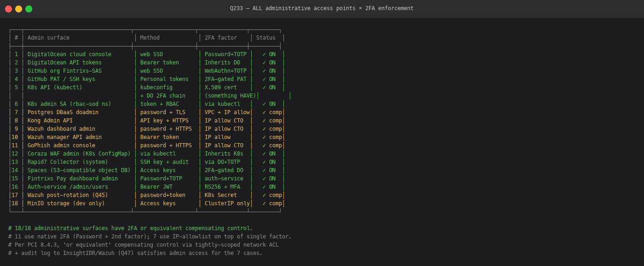The width and height of the screenshot is (644, 266).
Task: Click 'GitHub org Fintrixs-SAS' entry
Action: [64, 71]
